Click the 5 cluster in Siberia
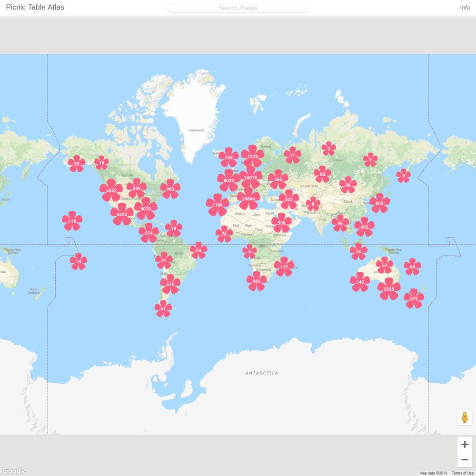The height and width of the screenshot is (476, 476). [370, 159]
